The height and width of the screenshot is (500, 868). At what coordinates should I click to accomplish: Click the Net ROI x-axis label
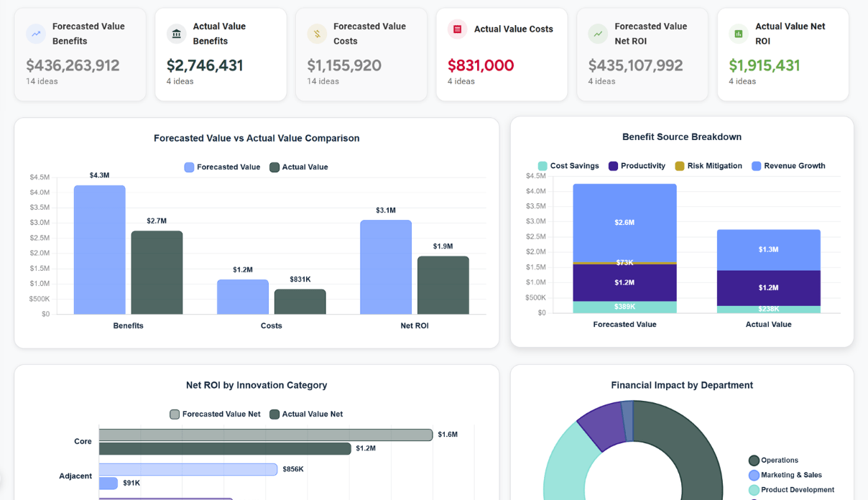pyautogui.click(x=415, y=325)
